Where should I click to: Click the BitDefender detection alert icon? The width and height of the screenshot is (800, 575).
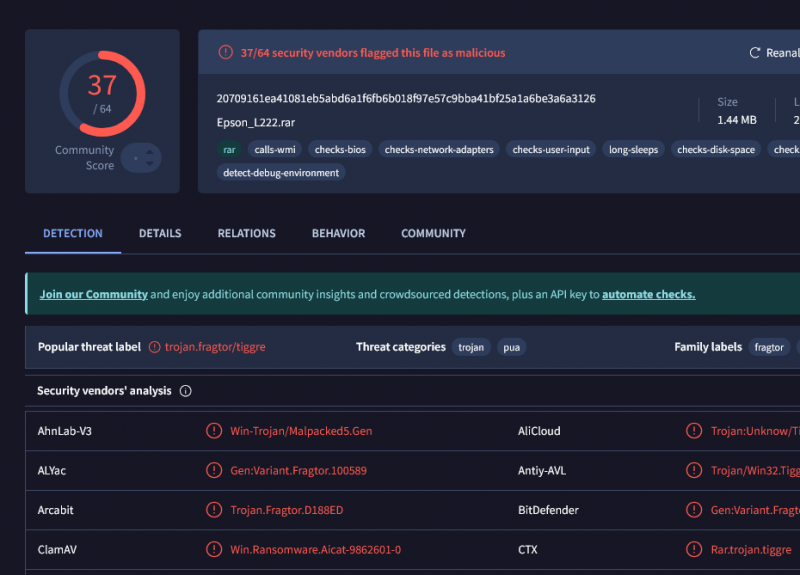point(694,510)
